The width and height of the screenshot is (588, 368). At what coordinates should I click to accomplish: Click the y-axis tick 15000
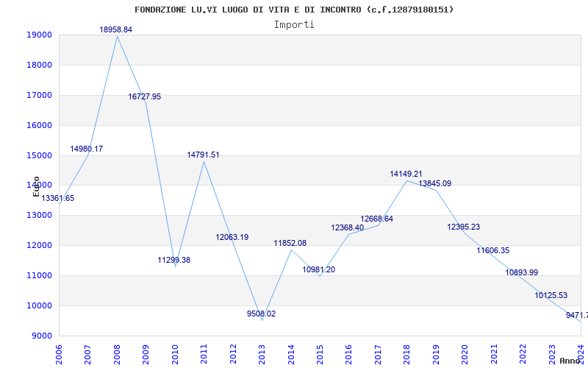[39, 155]
